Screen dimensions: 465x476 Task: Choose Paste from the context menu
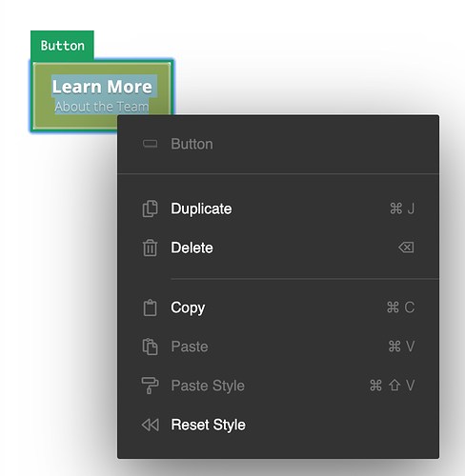tap(278, 347)
